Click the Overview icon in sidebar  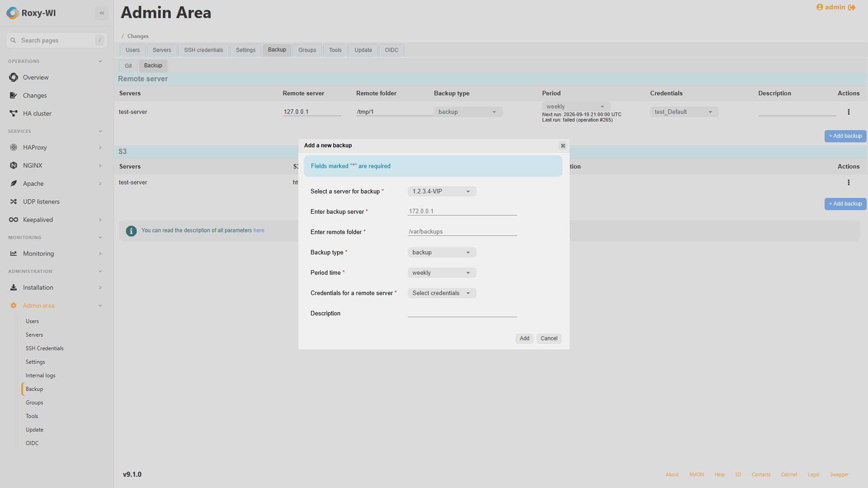[x=14, y=77]
